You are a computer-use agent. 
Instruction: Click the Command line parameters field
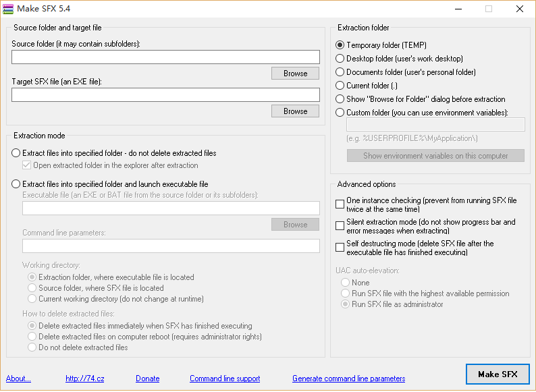click(171, 246)
